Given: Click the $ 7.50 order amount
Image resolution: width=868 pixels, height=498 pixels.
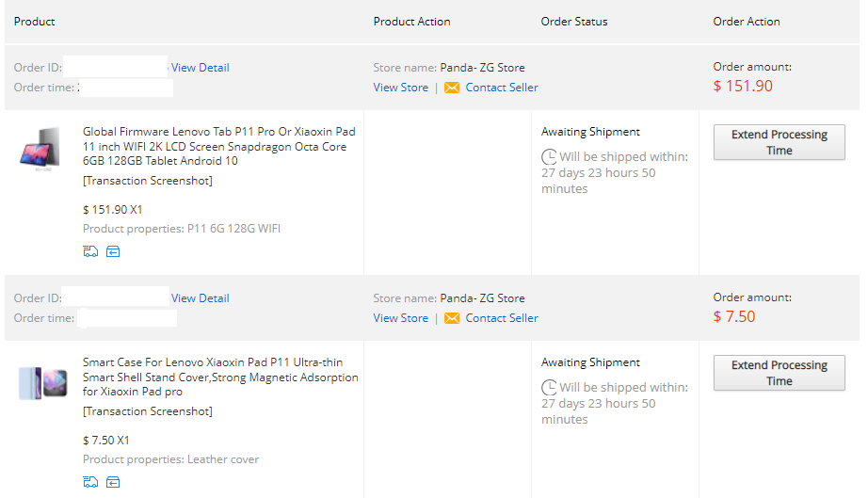Looking at the screenshot, I should tap(734, 316).
